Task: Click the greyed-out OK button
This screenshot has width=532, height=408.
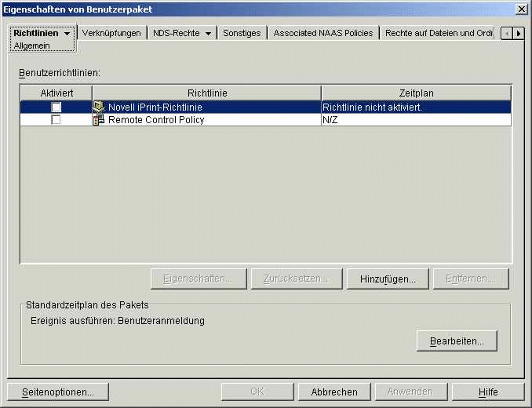Action: [257, 392]
